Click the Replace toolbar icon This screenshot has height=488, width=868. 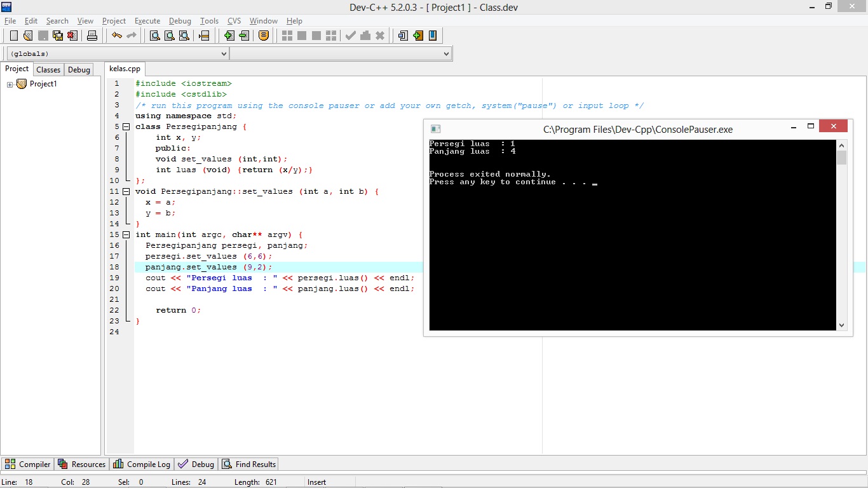point(170,36)
